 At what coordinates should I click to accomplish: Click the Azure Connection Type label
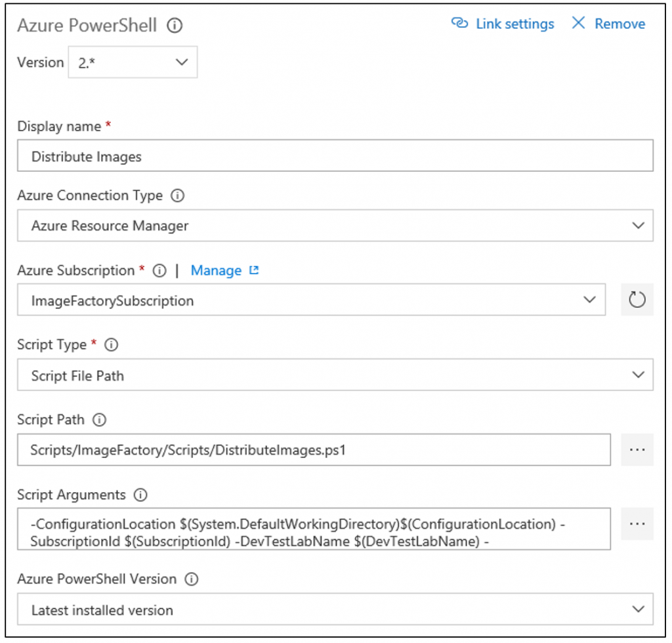[x=90, y=196]
